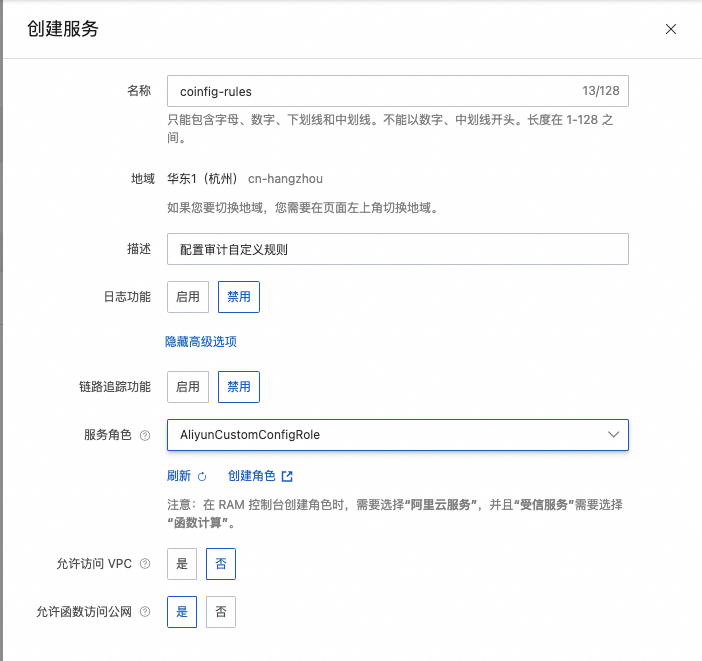Select 是 for 允许函数访问公网
Viewport: 702px width, 661px height.
[x=182, y=612]
